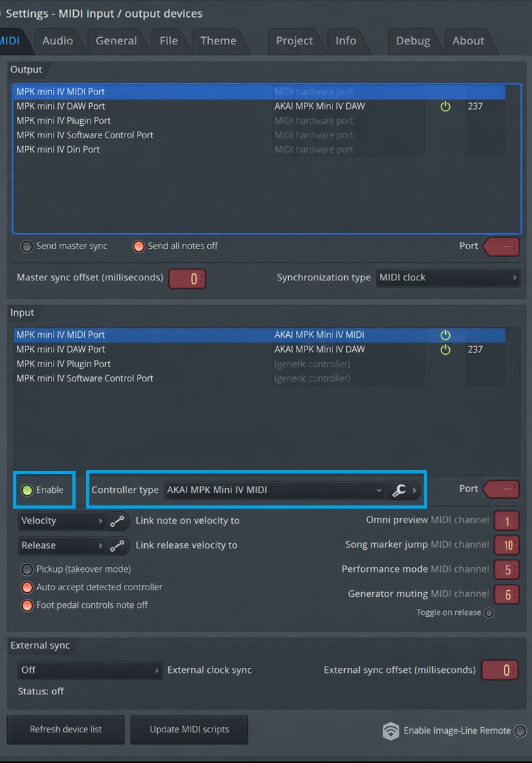Toggle power icon on Output MPK DAW Port
The image size is (532, 763).
(x=445, y=106)
